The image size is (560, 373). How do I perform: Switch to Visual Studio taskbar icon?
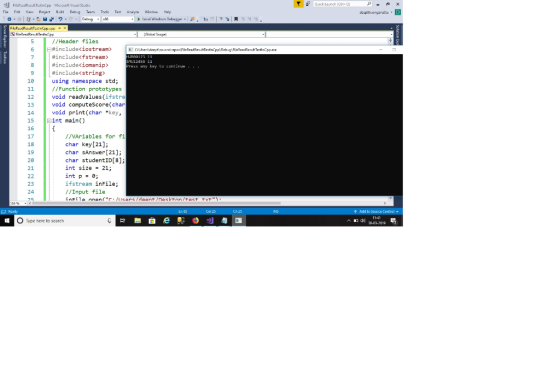pos(210,221)
